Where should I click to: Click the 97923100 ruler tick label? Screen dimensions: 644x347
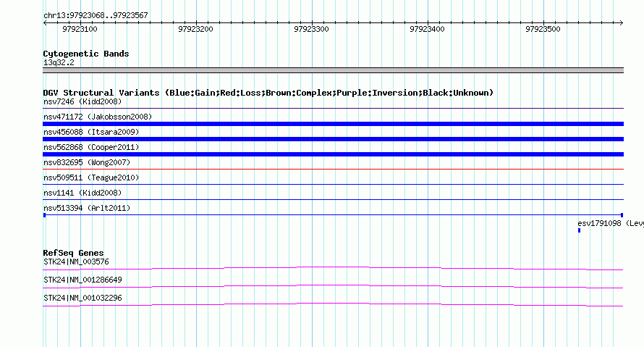(x=80, y=29)
